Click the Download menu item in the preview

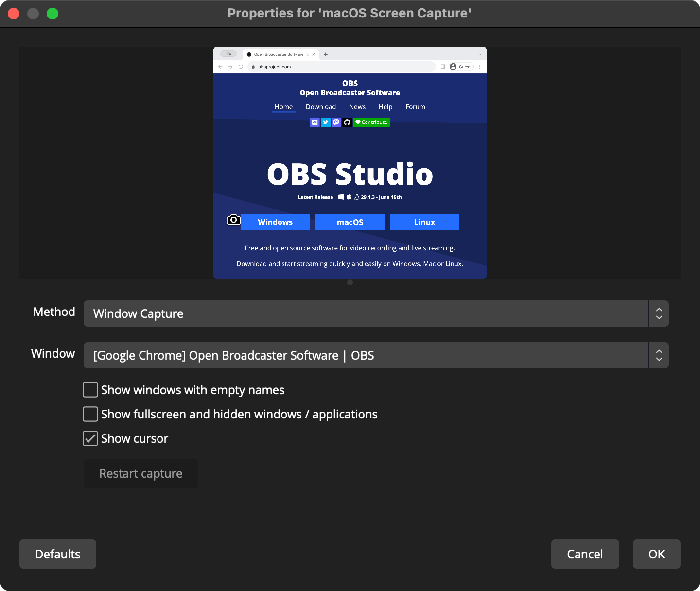click(x=321, y=107)
